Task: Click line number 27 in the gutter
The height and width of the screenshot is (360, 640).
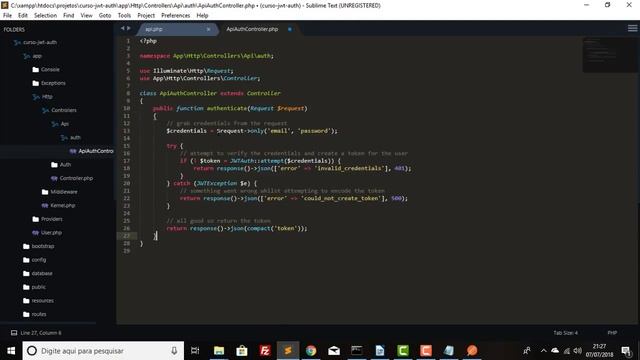Action: [128, 236]
